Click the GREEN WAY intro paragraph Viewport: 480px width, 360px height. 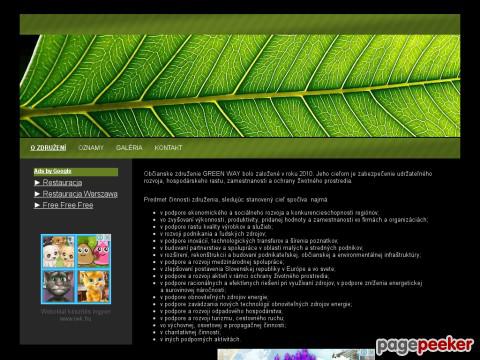tap(288, 177)
